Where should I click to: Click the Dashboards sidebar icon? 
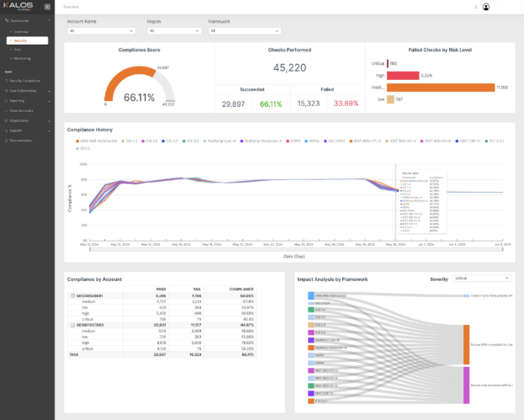pyautogui.click(x=7, y=21)
